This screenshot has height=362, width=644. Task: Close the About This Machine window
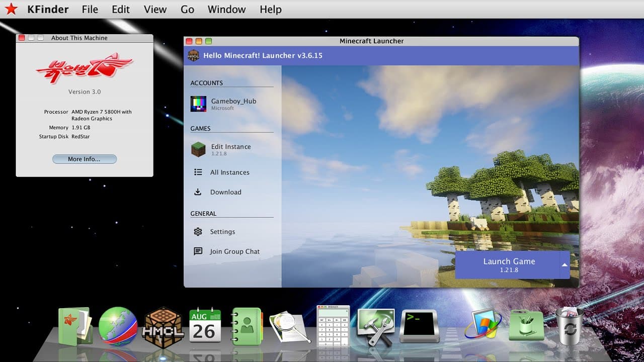pyautogui.click(x=22, y=38)
